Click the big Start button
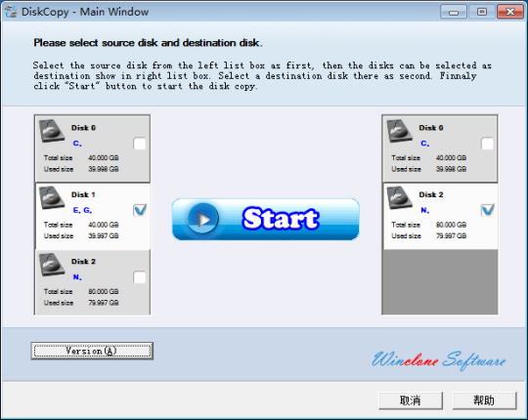 [266, 219]
